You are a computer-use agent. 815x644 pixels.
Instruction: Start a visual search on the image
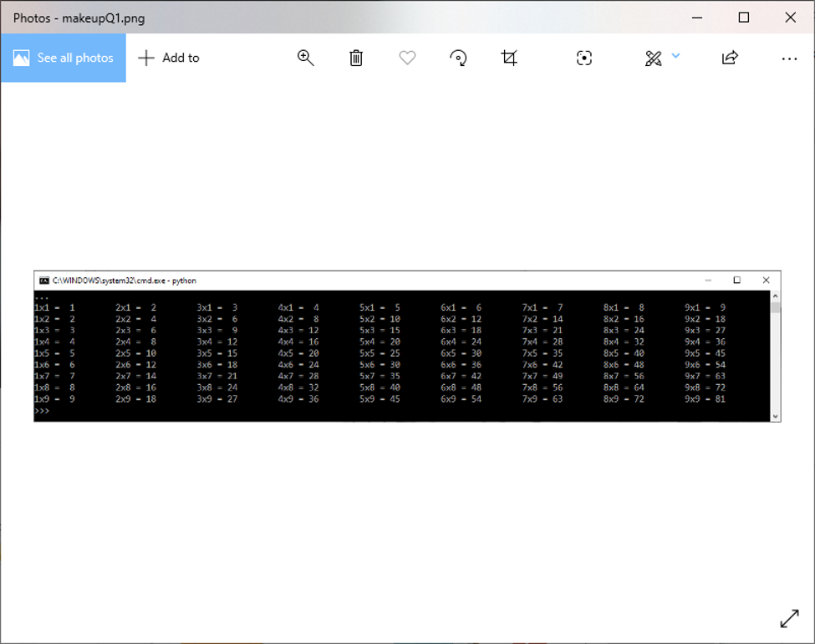583,58
